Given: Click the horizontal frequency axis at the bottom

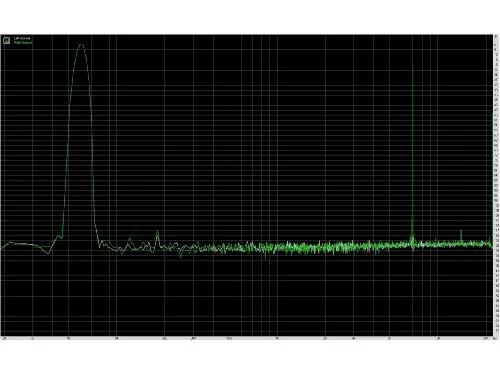Looking at the screenshot, I should coord(247,338).
